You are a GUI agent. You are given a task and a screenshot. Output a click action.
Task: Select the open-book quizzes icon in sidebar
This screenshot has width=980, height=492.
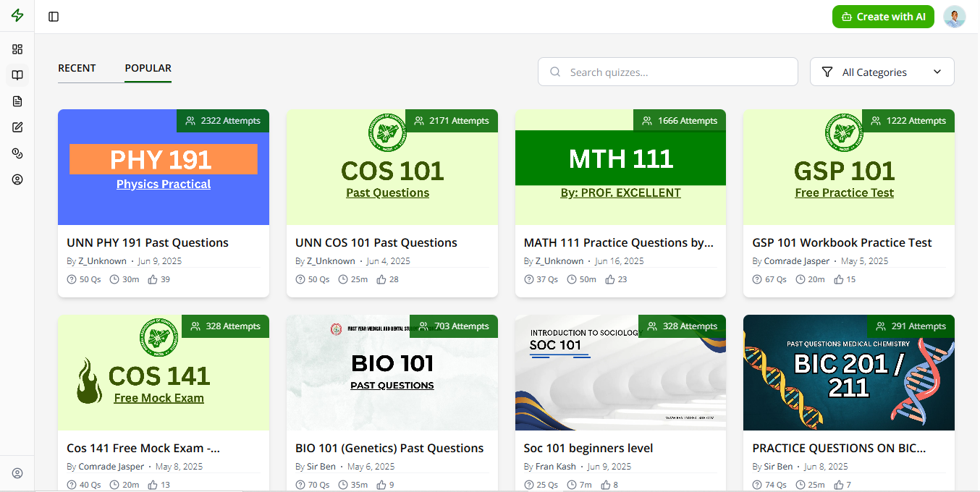click(x=17, y=75)
